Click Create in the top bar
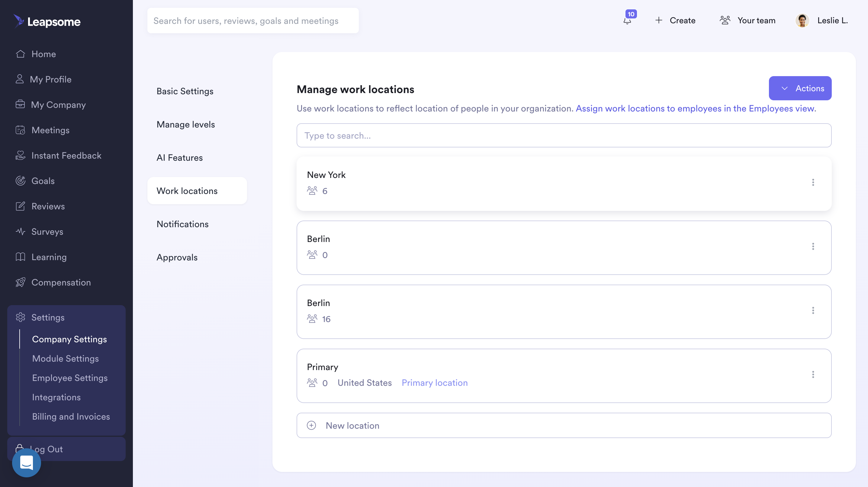This screenshot has width=868, height=487. (x=682, y=20)
